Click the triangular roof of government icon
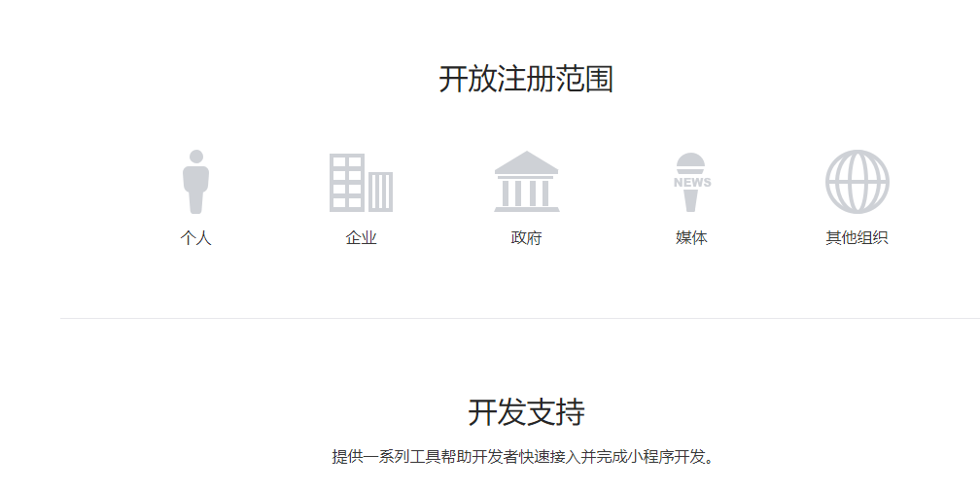The width and height of the screenshot is (980, 491). point(526,162)
